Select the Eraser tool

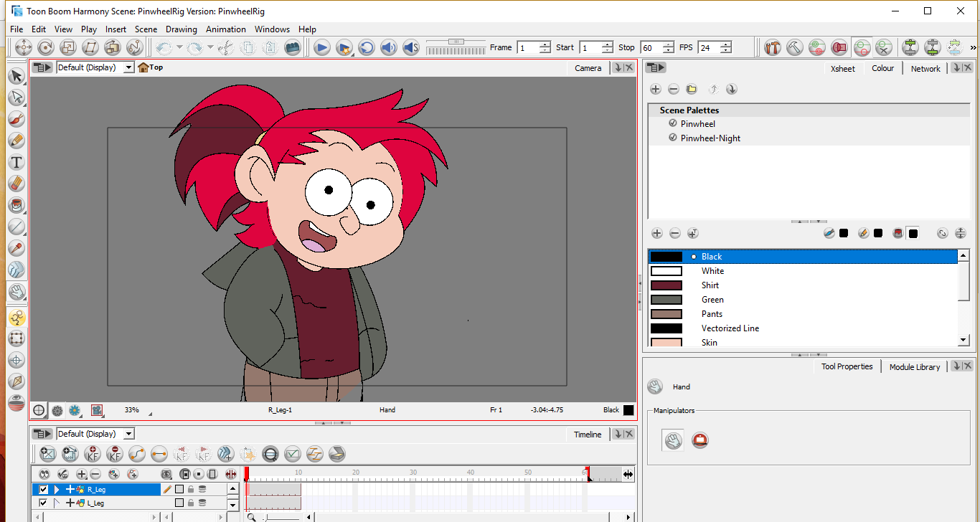(16, 184)
